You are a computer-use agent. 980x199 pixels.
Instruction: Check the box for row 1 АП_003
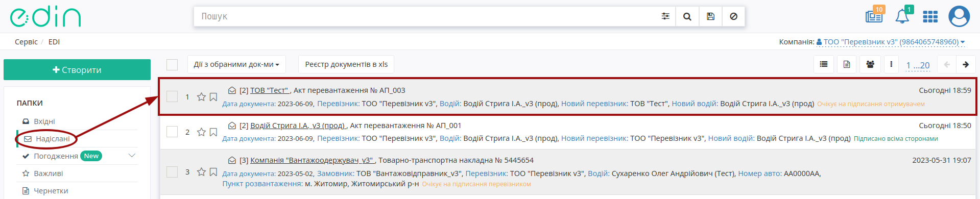[x=172, y=96]
